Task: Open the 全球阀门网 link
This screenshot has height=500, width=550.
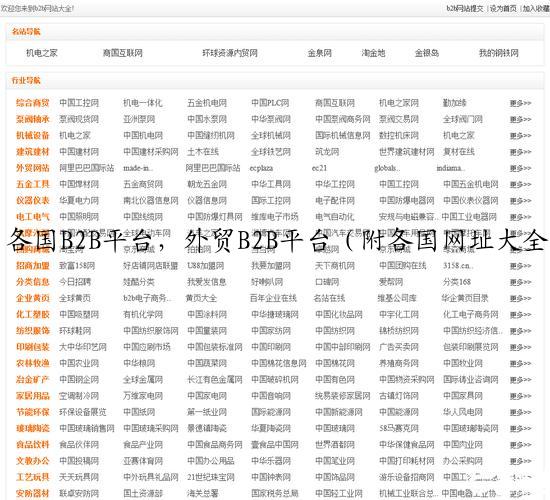Action: click(463, 119)
